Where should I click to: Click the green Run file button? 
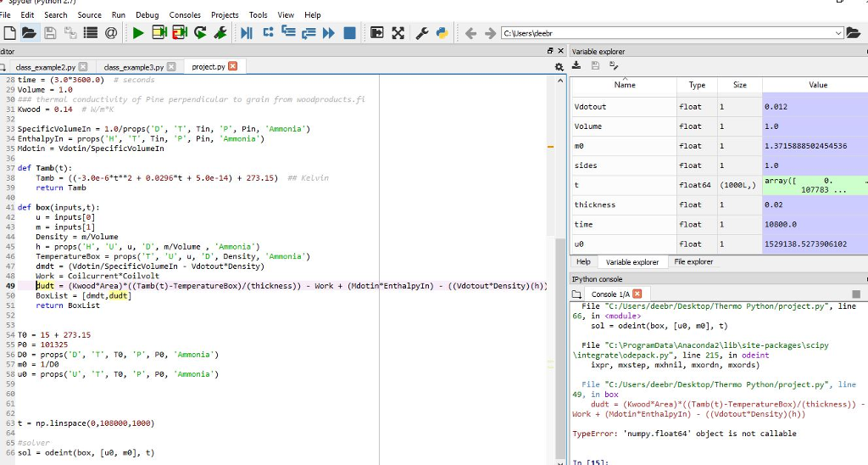[x=137, y=33]
